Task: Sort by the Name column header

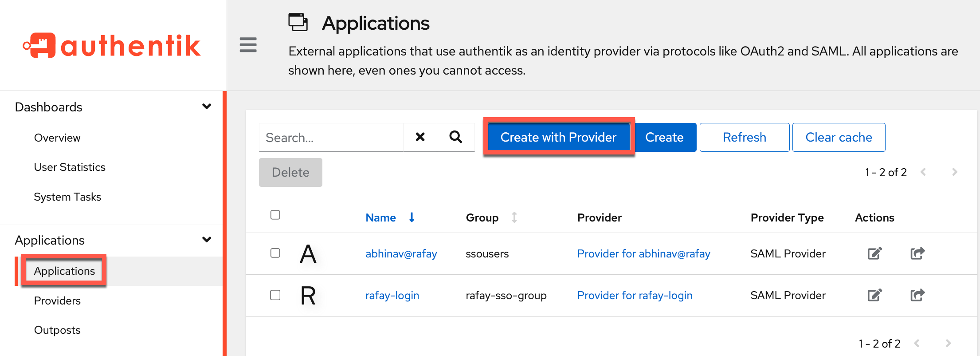Action: pos(380,218)
